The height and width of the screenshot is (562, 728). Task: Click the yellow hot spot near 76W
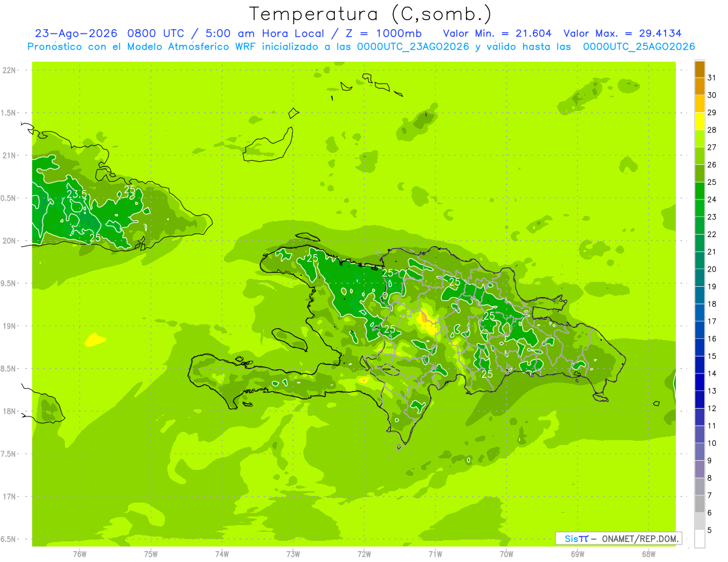tap(95, 340)
